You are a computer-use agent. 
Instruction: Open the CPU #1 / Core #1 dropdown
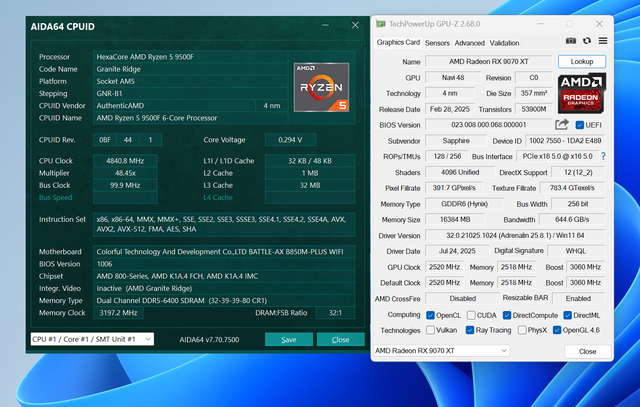pos(92,339)
